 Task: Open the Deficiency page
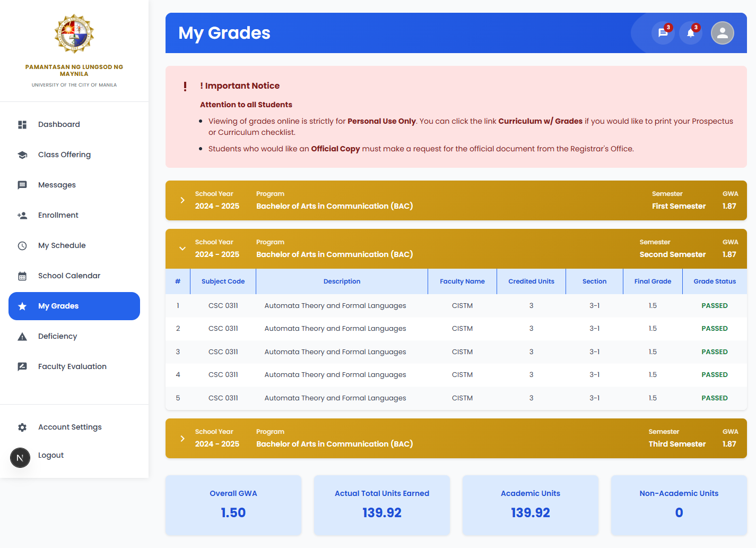[x=74, y=336]
